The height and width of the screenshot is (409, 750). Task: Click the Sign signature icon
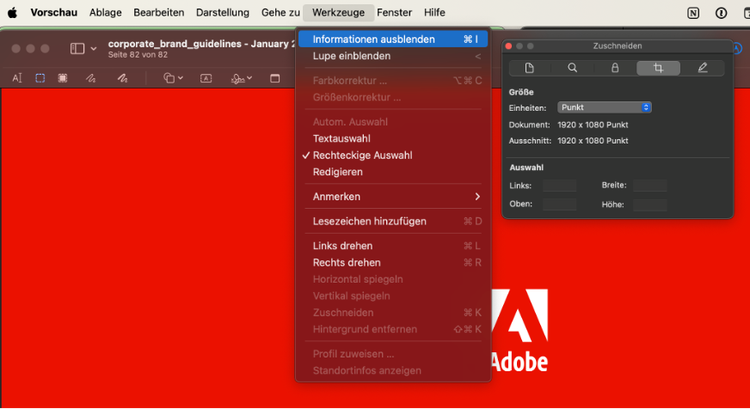pyautogui.click(x=238, y=78)
